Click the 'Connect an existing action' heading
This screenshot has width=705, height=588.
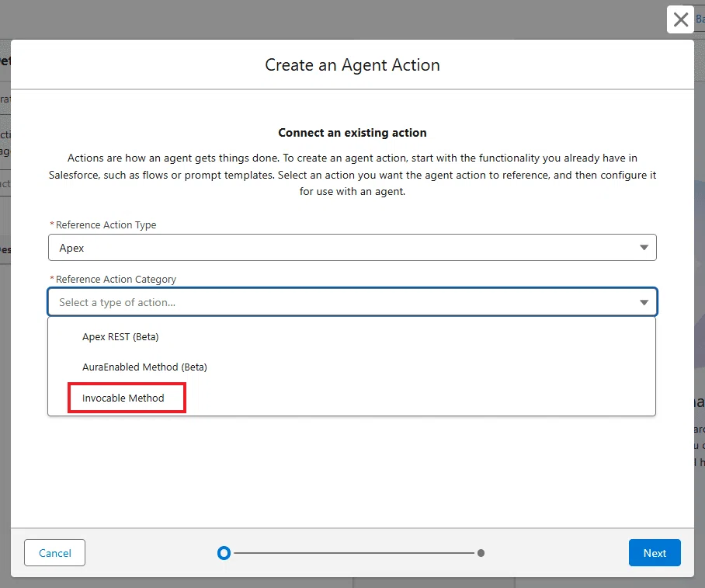(x=352, y=133)
